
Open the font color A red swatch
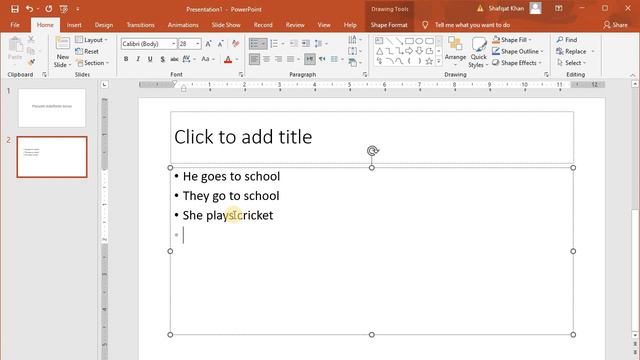[228, 60]
